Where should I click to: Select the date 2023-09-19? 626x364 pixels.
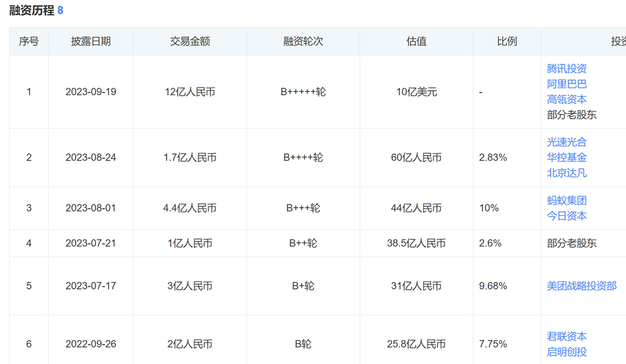coord(91,92)
